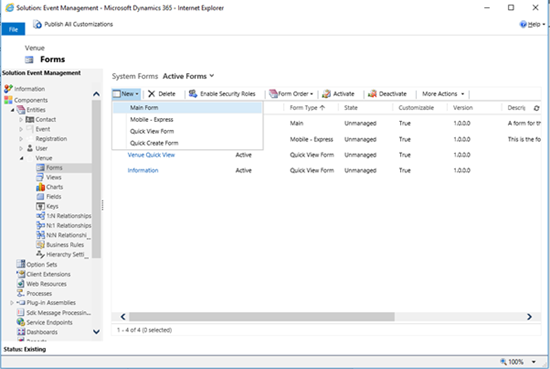Click the Delete X icon in toolbar

[x=152, y=94]
